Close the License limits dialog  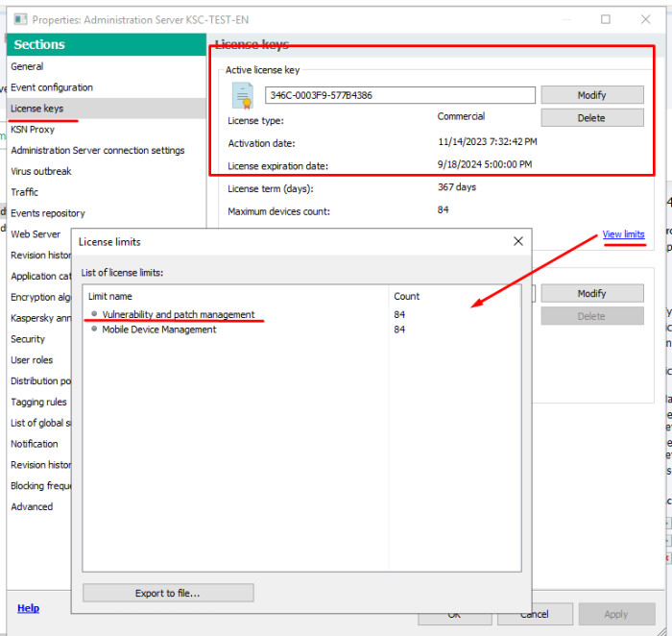(518, 241)
